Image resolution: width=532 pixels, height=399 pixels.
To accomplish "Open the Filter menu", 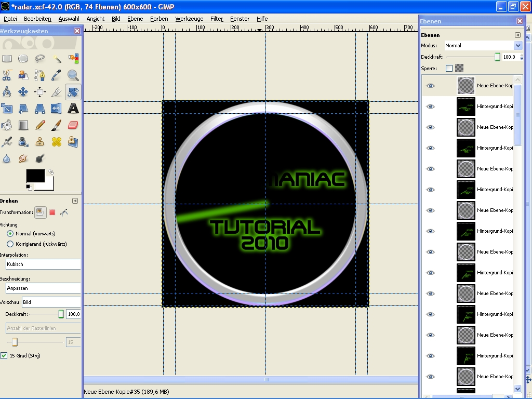I will (x=217, y=19).
